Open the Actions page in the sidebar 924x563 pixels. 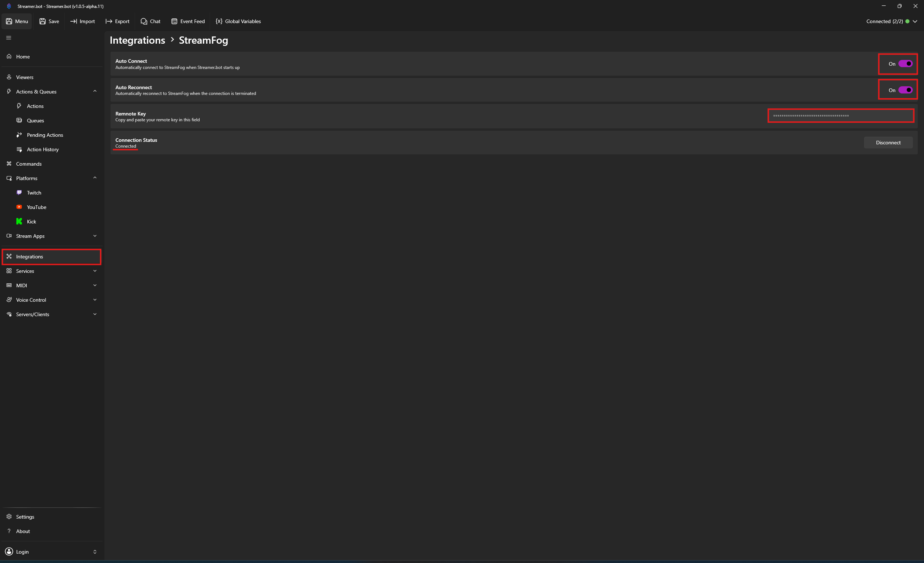click(x=52, y=106)
